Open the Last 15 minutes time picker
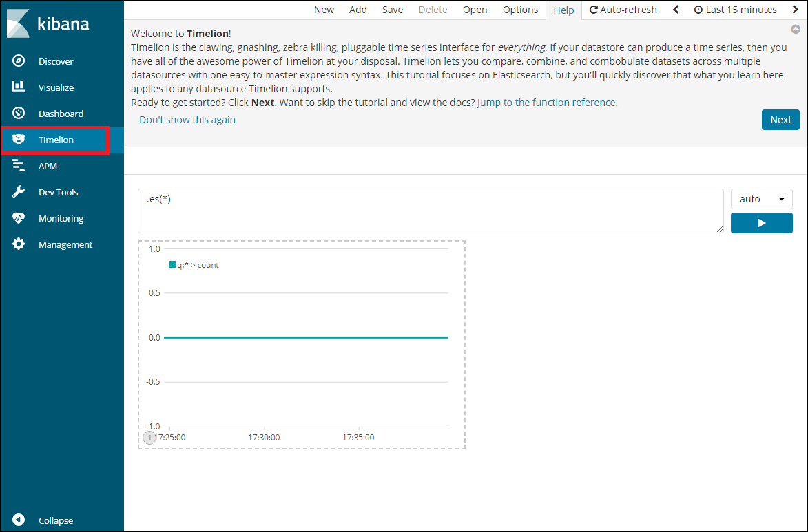Image resolution: width=808 pixels, height=532 pixels. tap(735, 10)
